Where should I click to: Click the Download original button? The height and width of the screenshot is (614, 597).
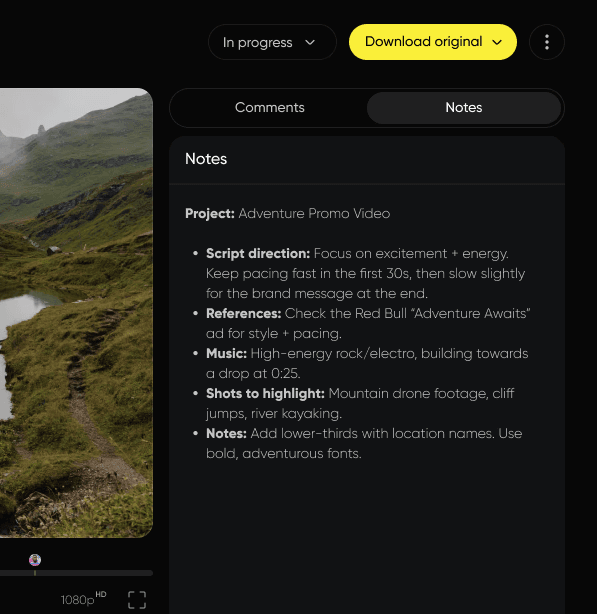pos(433,42)
